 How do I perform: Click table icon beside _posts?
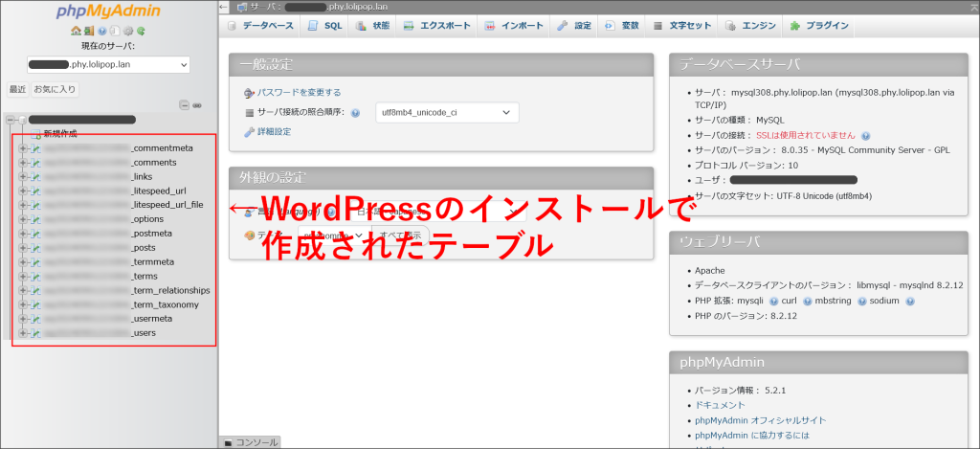(35, 248)
